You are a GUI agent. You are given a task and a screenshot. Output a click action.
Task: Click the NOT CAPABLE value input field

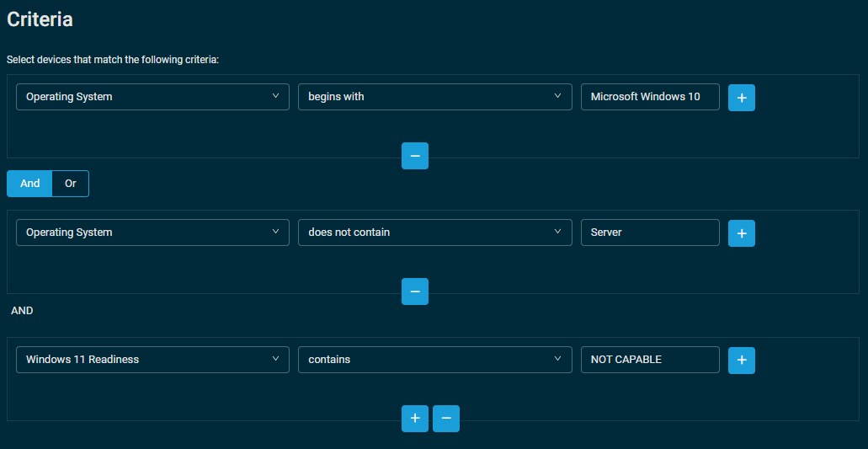click(650, 360)
